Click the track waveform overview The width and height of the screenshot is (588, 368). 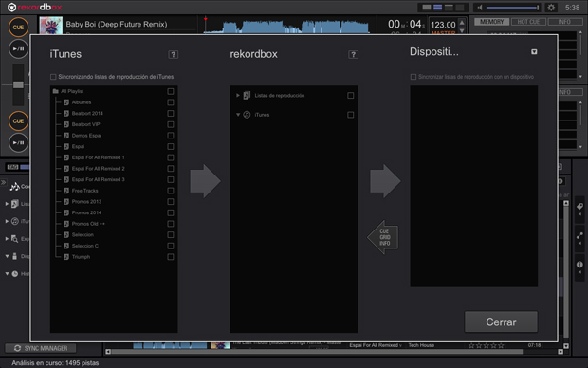(x=286, y=26)
